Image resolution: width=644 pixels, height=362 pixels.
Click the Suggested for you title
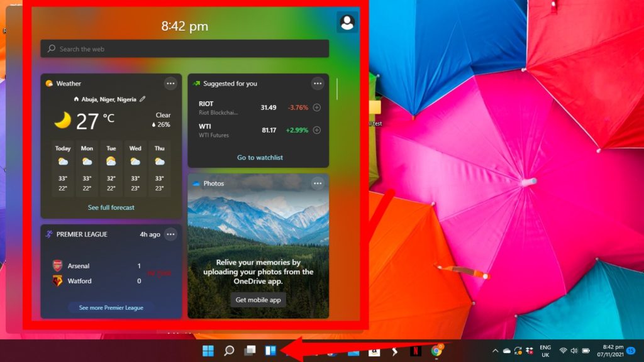click(x=230, y=84)
